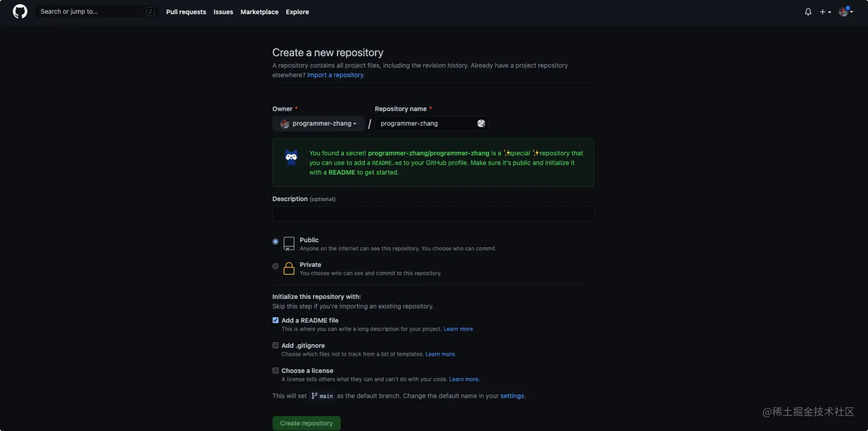The height and width of the screenshot is (431, 868).
Task: Check the Choose a license box
Action: pos(276,371)
